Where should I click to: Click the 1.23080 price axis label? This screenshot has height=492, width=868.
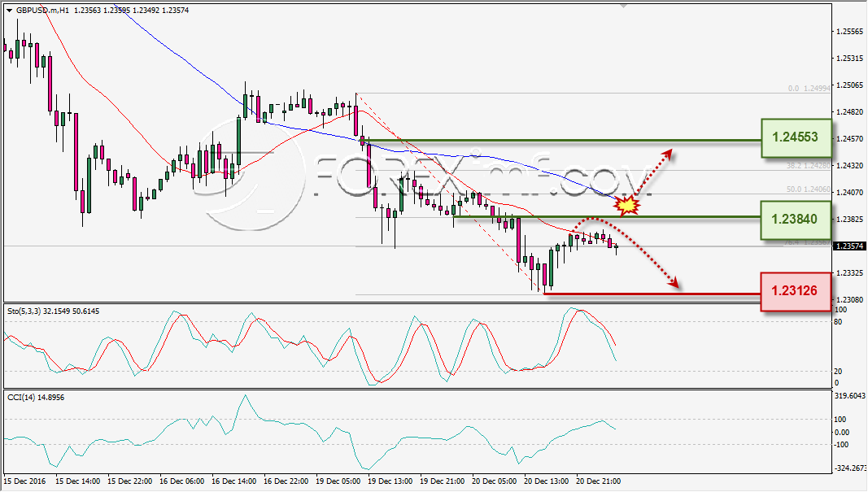tap(851, 299)
